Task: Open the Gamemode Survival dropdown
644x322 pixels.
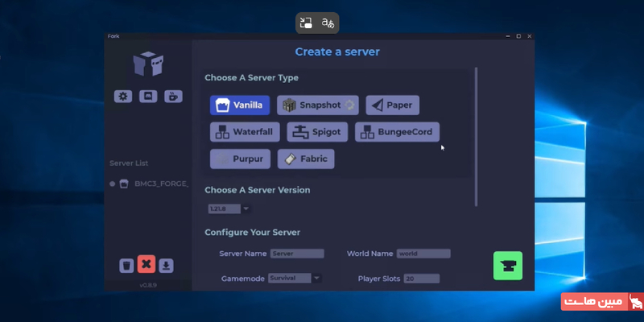Action: [295, 278]
